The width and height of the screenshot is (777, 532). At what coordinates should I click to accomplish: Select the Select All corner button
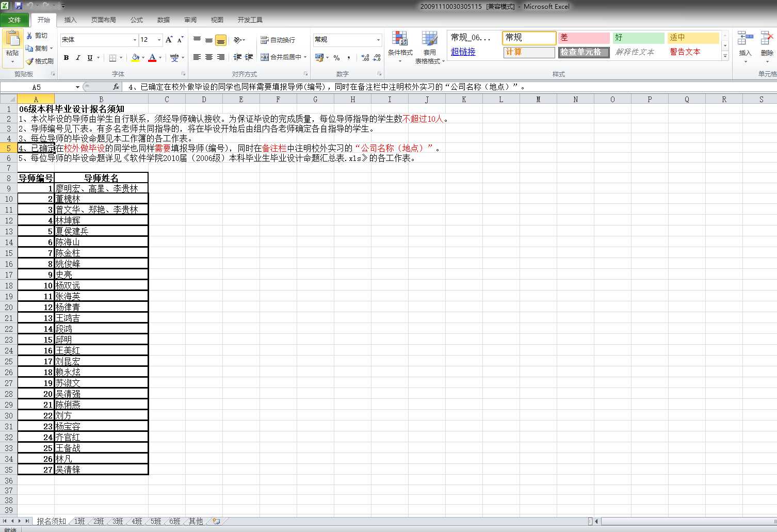point(9,99)
